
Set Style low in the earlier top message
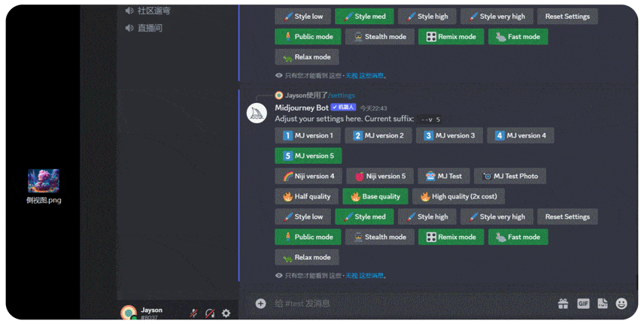(303, 17)
